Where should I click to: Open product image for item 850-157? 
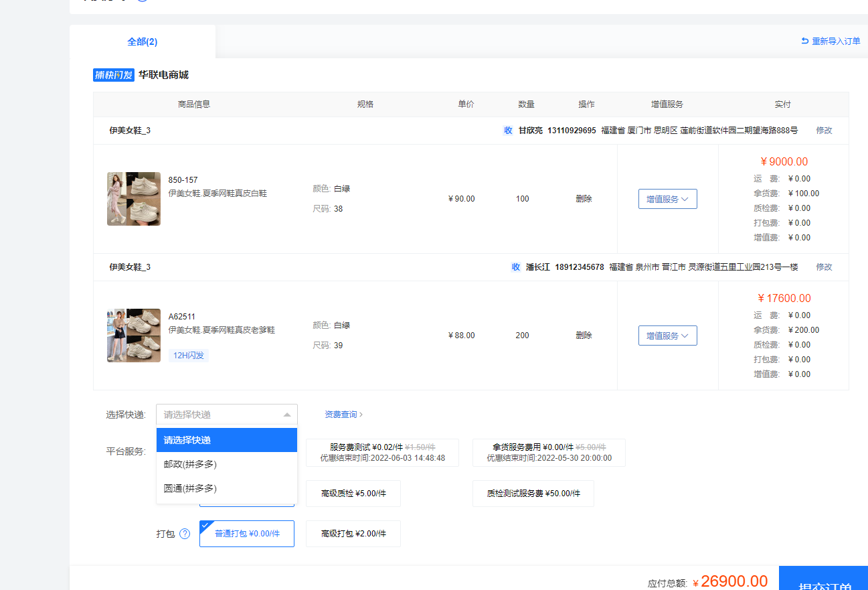tap(134, 199)
